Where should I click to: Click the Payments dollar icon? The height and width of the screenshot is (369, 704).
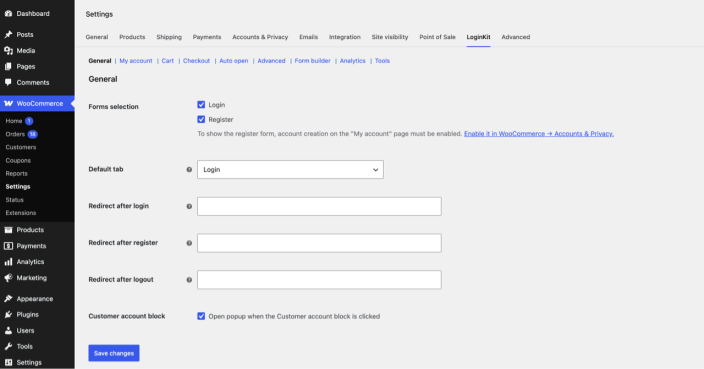9,246
